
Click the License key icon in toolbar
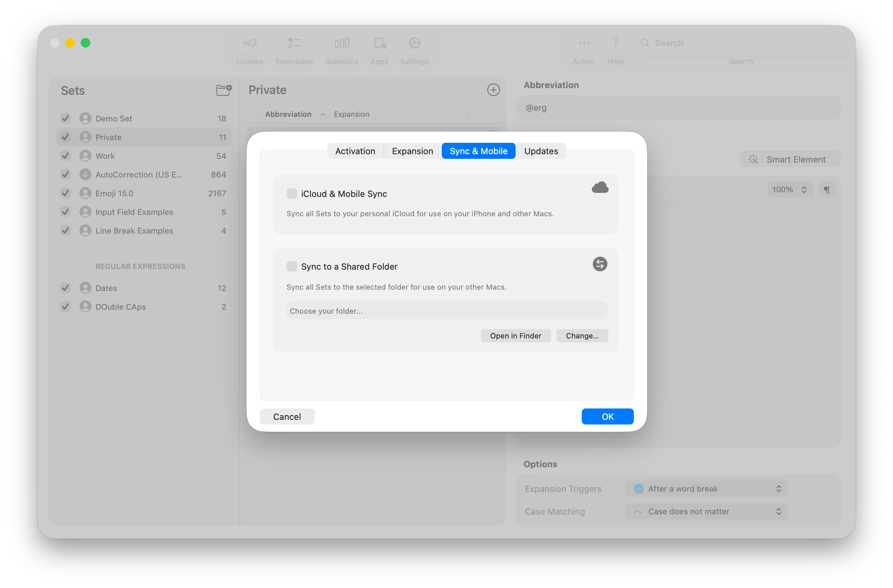coord(249,43)
